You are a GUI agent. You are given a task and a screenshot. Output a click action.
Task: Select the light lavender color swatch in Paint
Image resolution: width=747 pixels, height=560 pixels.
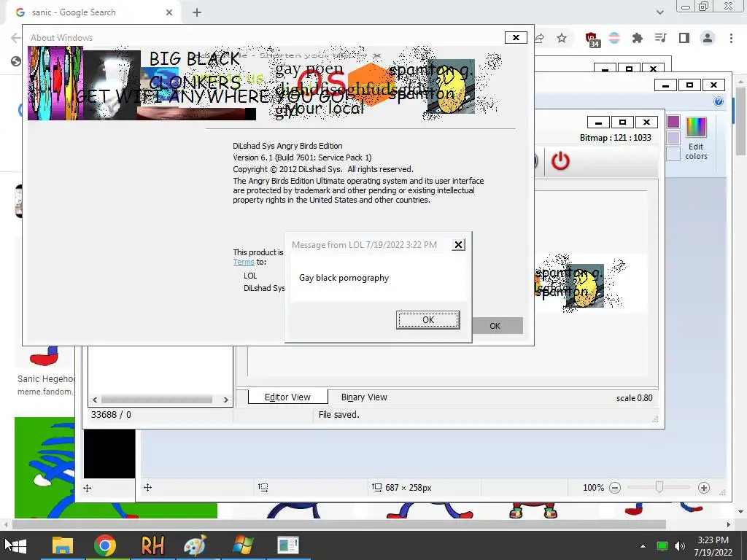click(x=673, y=138)
